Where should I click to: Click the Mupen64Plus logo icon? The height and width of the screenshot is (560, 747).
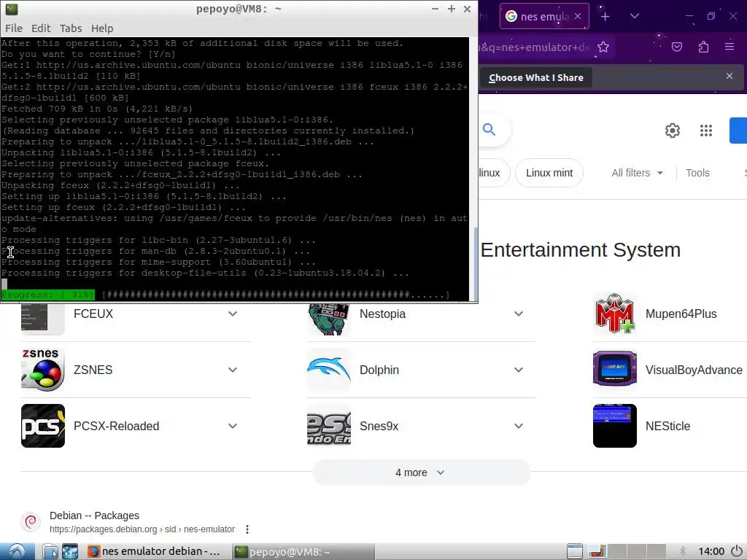(x=614, y=314)
